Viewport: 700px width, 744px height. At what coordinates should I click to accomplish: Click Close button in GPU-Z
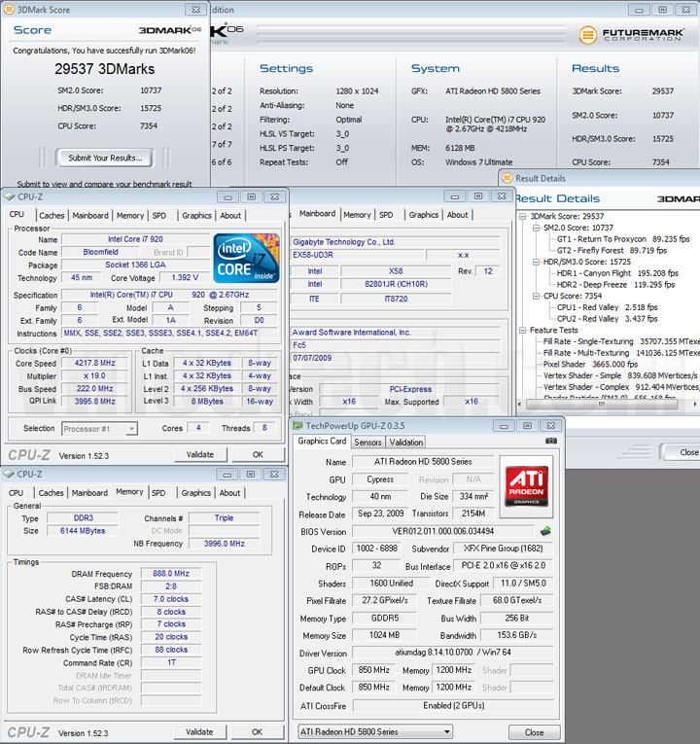(x=534, y=732)
